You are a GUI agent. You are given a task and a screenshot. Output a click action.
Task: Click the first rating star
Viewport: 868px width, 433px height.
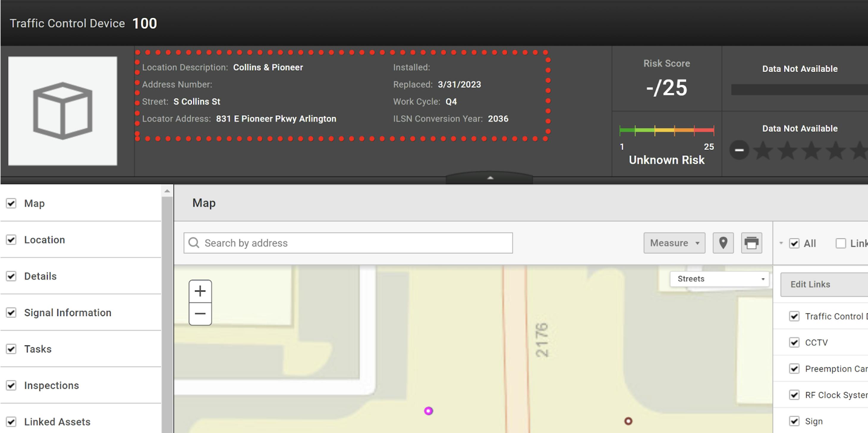(763, 150)
